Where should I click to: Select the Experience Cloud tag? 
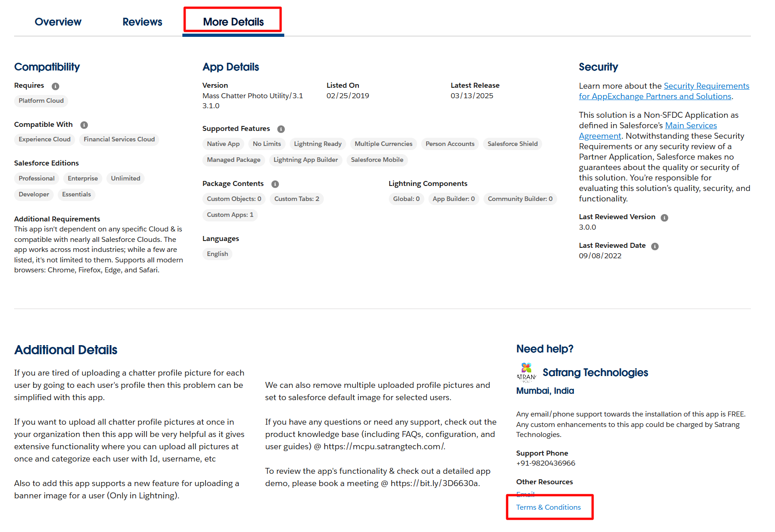[x=45, y=140]
